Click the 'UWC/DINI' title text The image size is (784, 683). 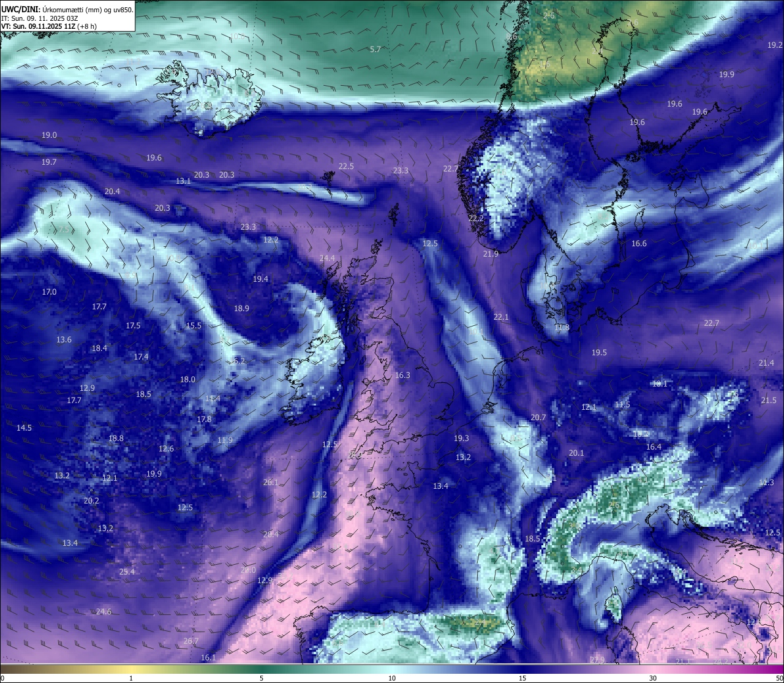[20, 9]
